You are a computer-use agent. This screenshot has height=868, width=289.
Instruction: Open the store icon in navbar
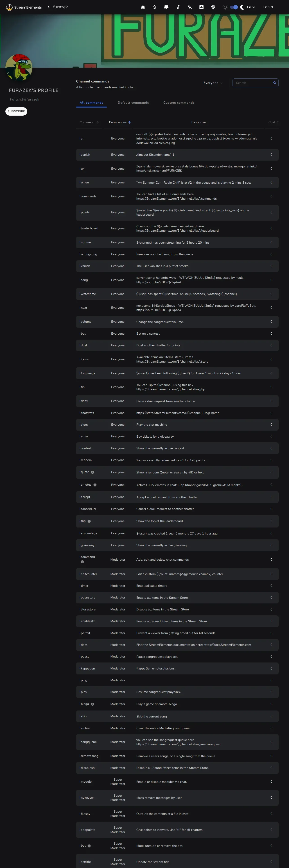click(166, 7)
